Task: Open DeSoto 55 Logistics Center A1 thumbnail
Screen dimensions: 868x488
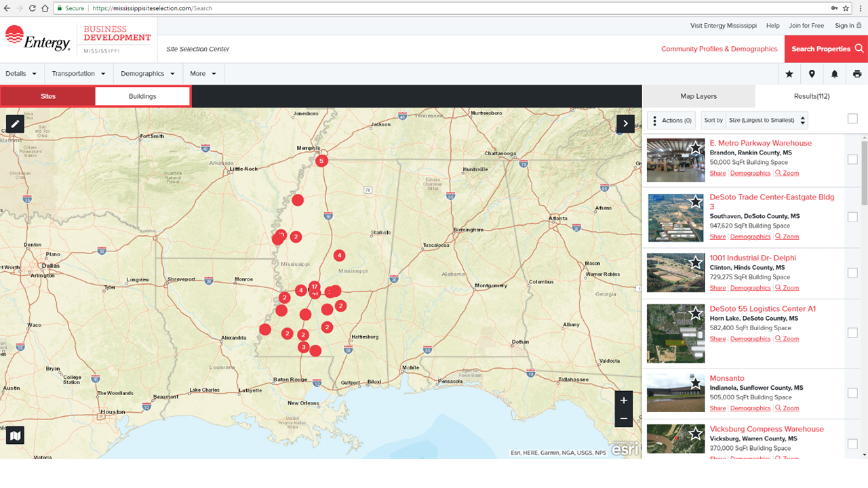Action: pos(675,333)
